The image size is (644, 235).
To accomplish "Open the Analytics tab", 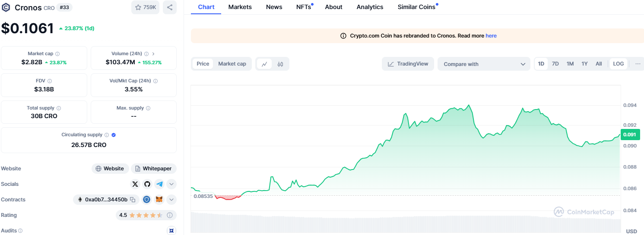I will coord(370,7).
